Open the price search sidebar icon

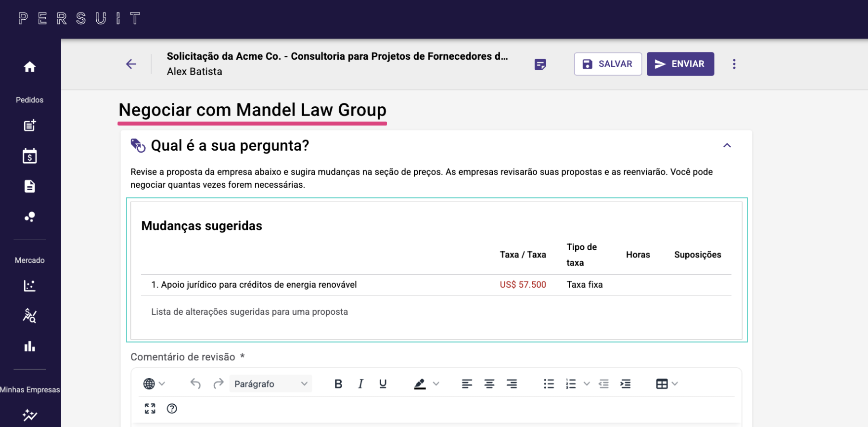pyautogui.click(x=30, y=316)
